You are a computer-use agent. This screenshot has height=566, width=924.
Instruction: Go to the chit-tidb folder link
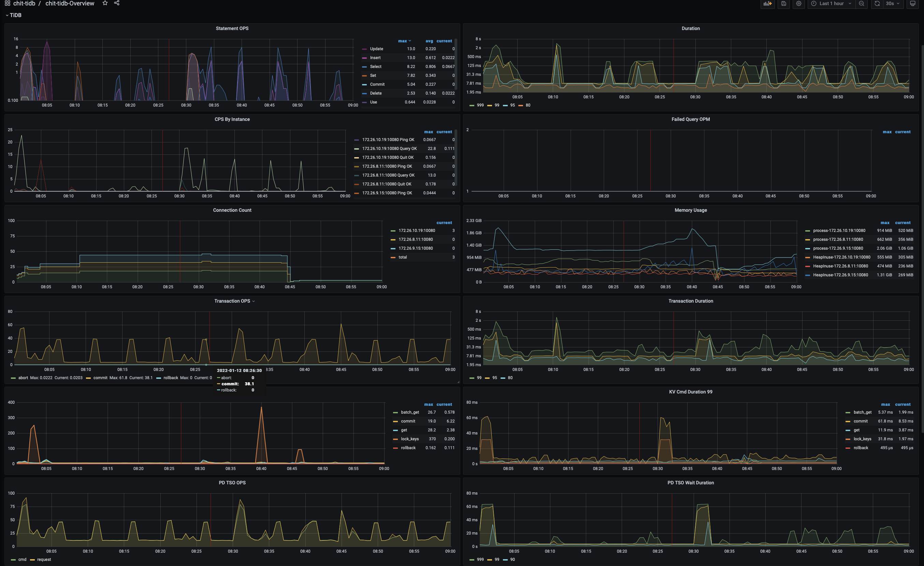24,3
